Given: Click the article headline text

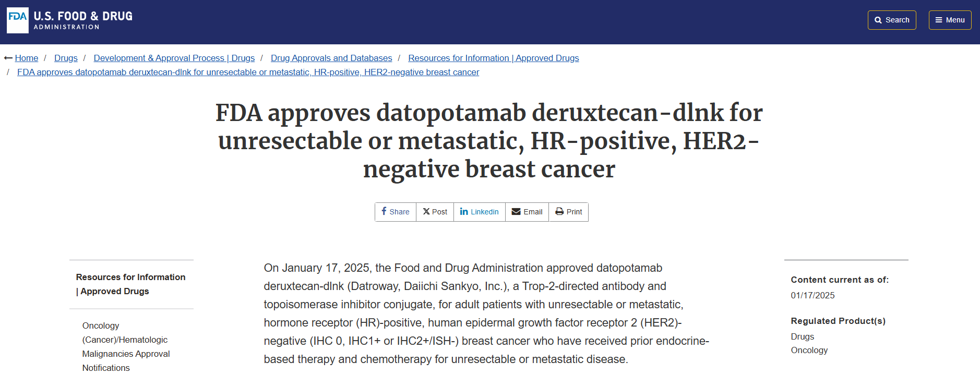Looking at the screenshot, I should point(489,141).
